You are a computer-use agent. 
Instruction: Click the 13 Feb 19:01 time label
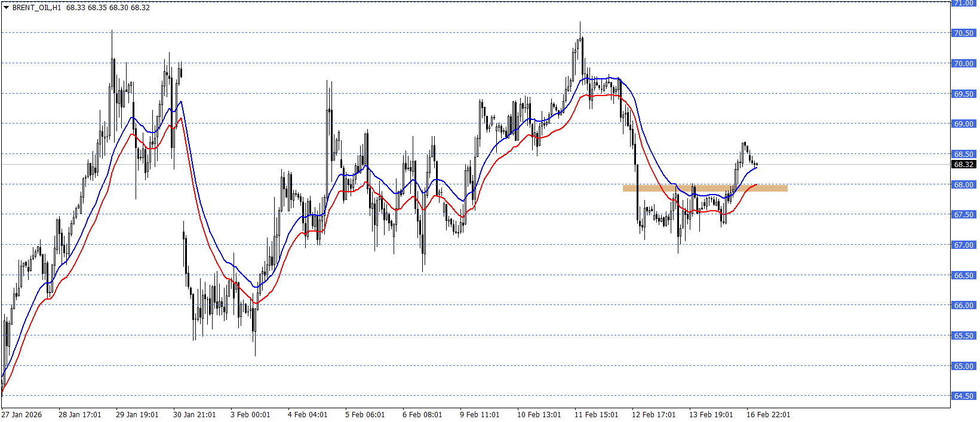tap(711, 415)
